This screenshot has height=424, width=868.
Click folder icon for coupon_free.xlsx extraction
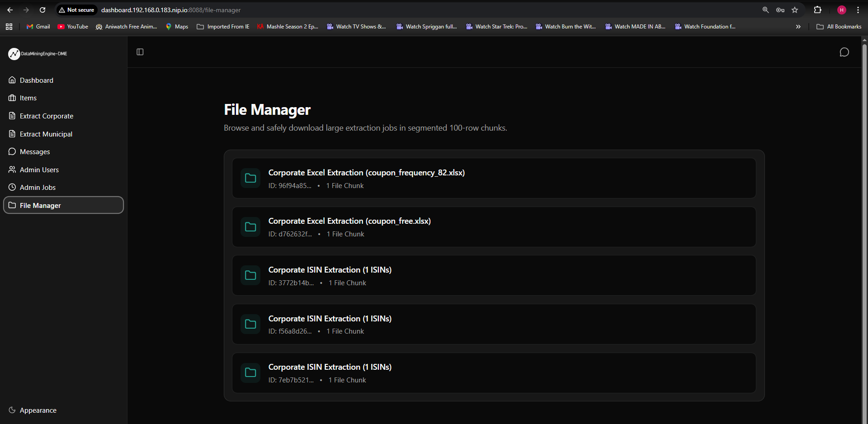tap(250, 227)
